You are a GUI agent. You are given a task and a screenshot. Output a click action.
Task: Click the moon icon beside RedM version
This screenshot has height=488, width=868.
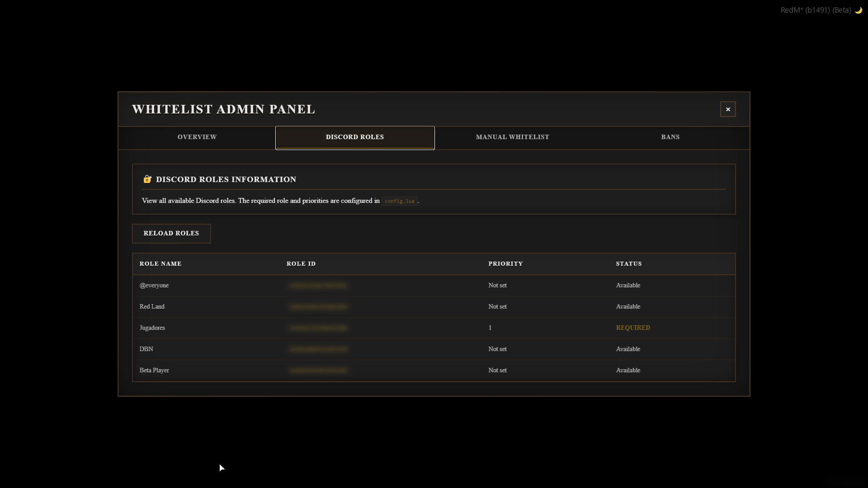click(858, 10)
